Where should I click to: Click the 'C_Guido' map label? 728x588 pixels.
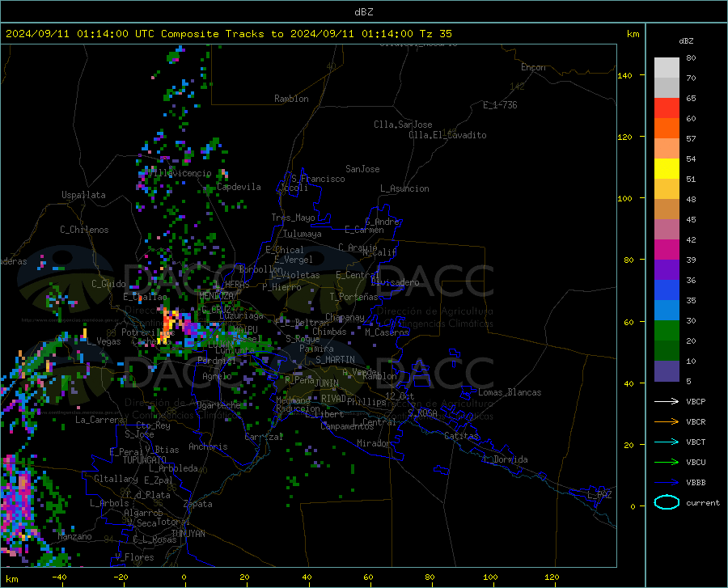pos(108,284)
